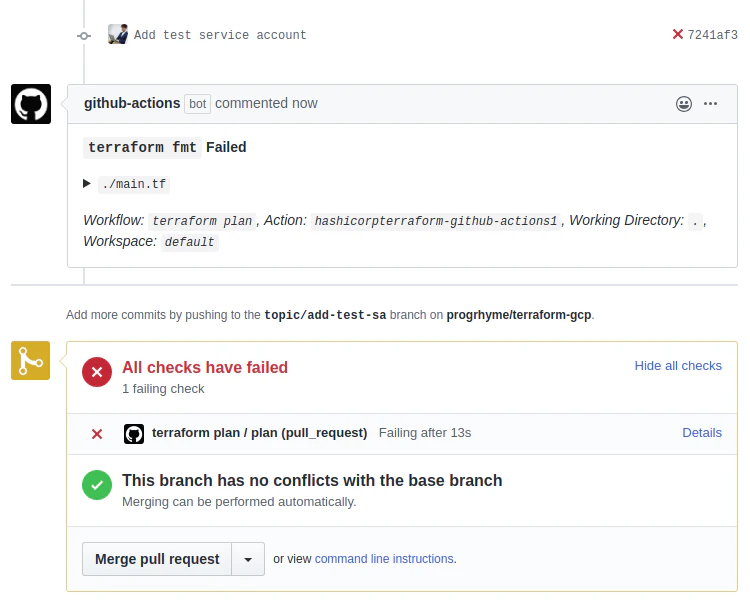Click the red 'All checks have failed' circle icon
Screen dimensions: 750x600
[x=97, y=372]
